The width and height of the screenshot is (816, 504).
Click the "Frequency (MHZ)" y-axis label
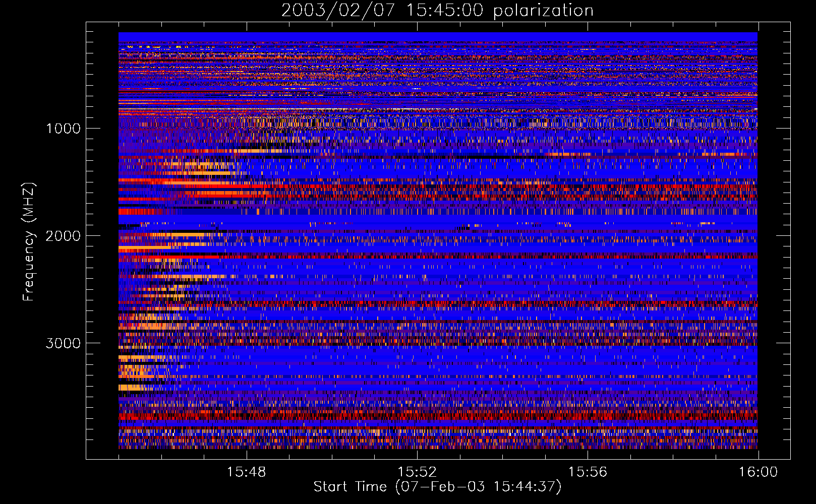coord(29,242)
